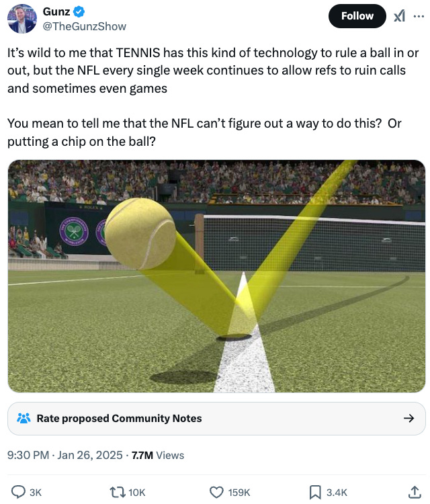Viewport: 430px width, 504px height.
Task: Click the reply speech bubble icon
Action: (18, 492)
